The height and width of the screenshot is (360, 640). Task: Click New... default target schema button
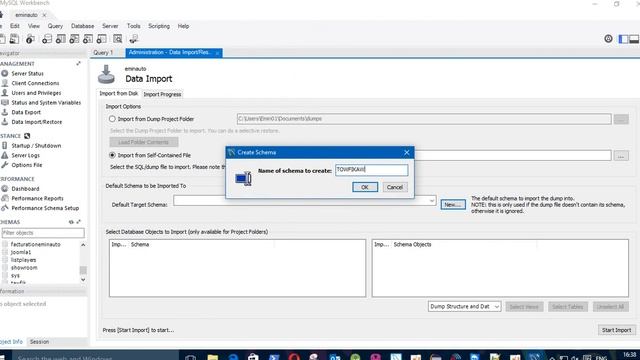[x=453, y=204]
